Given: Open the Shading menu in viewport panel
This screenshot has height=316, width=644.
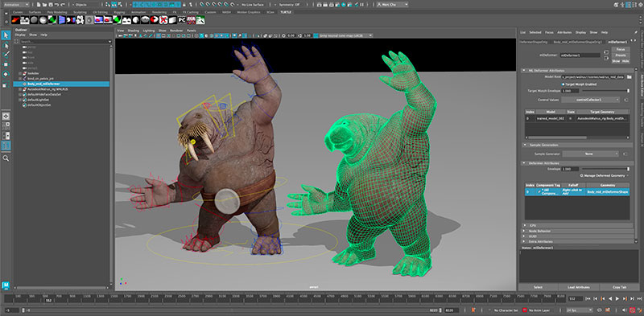Looking at the screenshot, I should coord(134,31).
